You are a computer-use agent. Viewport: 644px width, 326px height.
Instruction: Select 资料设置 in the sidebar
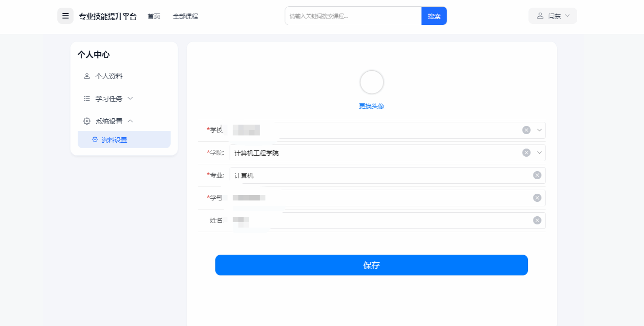[x=114, y=140]
